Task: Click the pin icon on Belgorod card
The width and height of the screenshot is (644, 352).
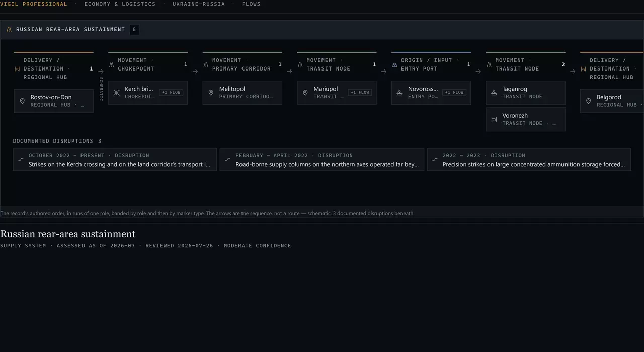Action: coord(589,101)
